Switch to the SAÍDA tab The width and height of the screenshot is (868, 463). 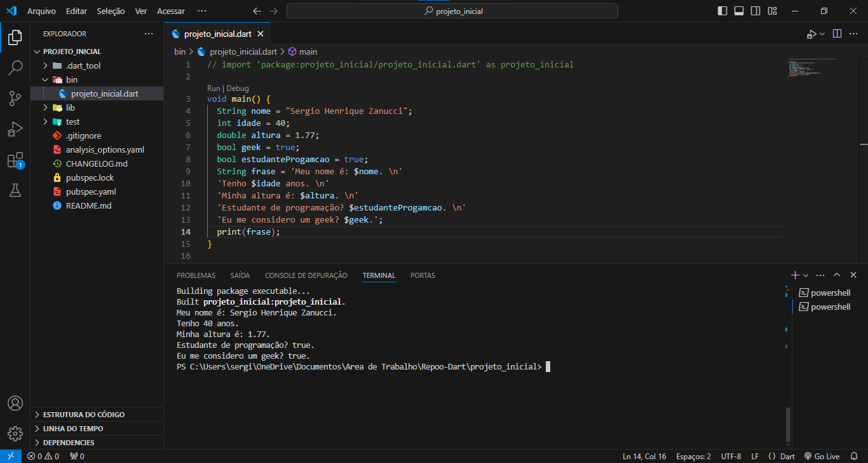coord(240,275)
